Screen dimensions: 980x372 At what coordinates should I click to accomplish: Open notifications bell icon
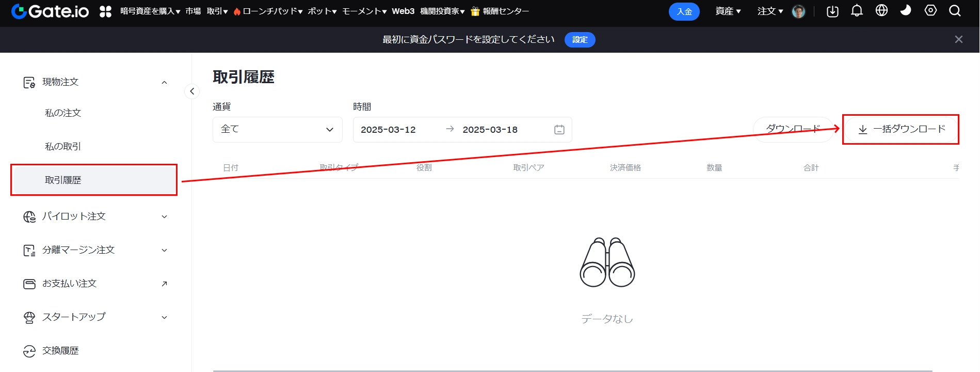pos(857,11)
